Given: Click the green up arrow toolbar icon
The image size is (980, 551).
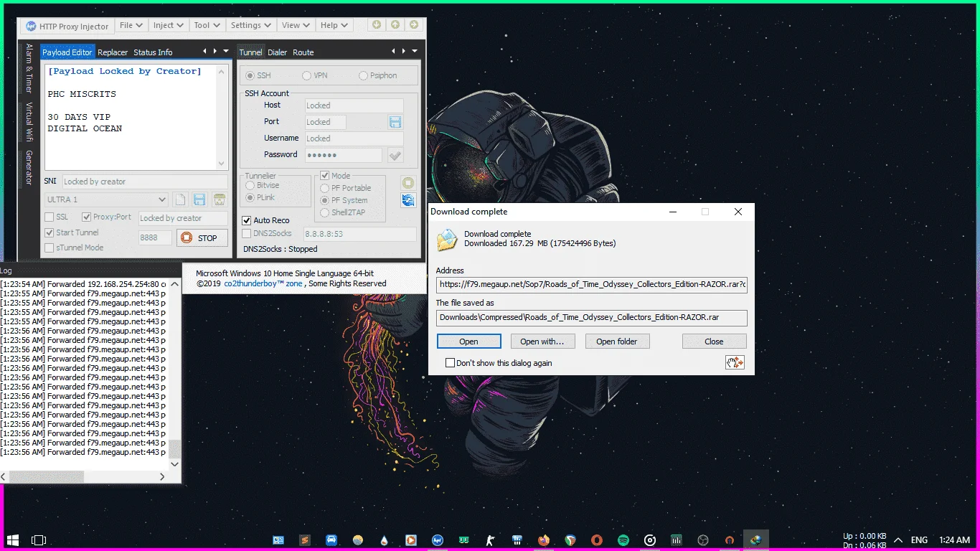Looking at the screenshot, I should click(395, 25).
